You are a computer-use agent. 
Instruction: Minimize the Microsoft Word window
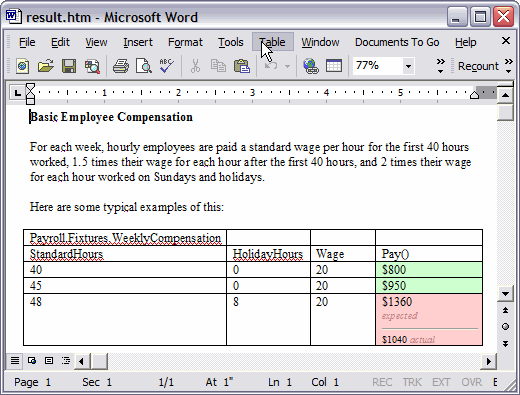(x=456, y=16)
